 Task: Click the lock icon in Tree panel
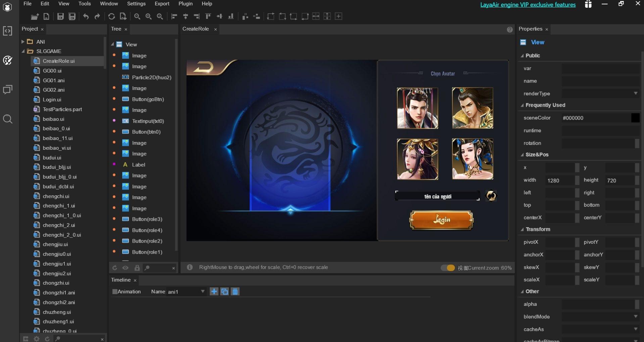coord(137,268)
